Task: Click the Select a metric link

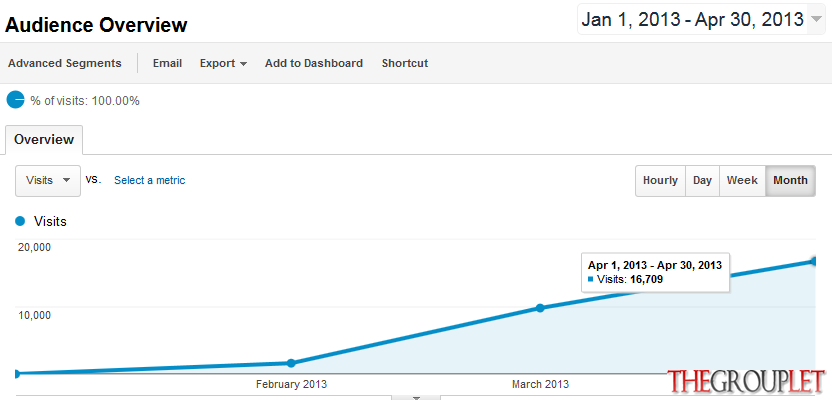Action: 150,180
